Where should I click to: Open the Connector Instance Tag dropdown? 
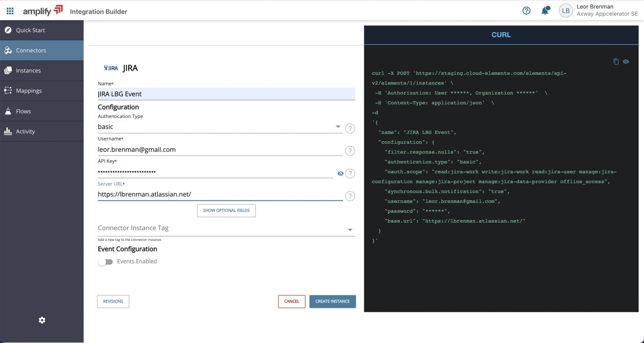click(x=350, y=230)
